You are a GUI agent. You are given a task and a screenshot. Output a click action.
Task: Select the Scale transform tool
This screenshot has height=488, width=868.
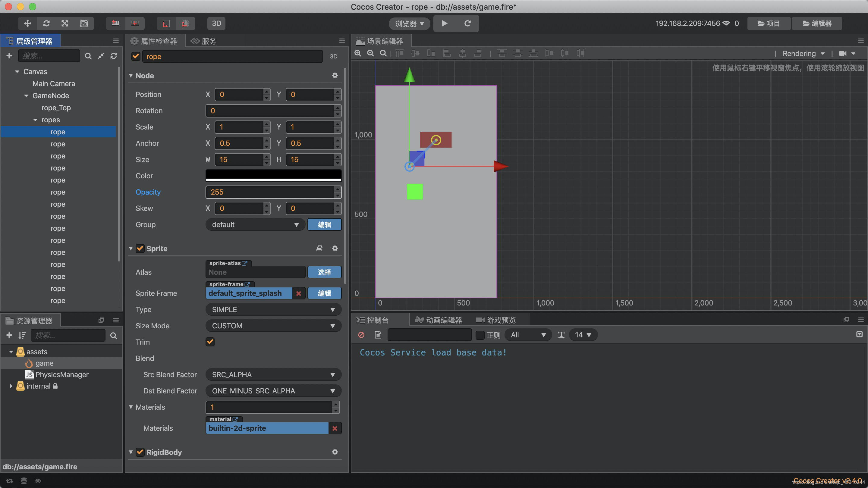tap(65, 23)
